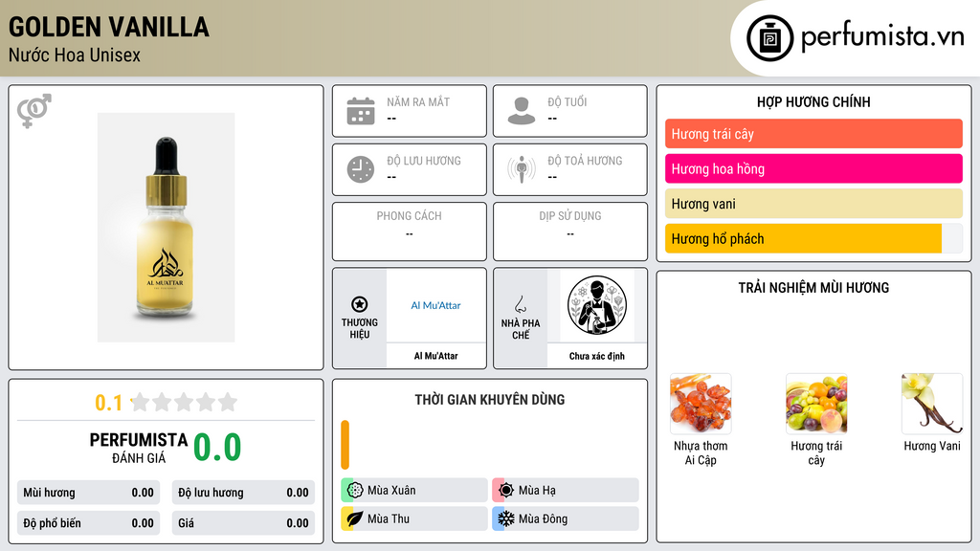Click the orange recommended-time bar
Viewport: 980px width, 551px height.
pos(345,445)
